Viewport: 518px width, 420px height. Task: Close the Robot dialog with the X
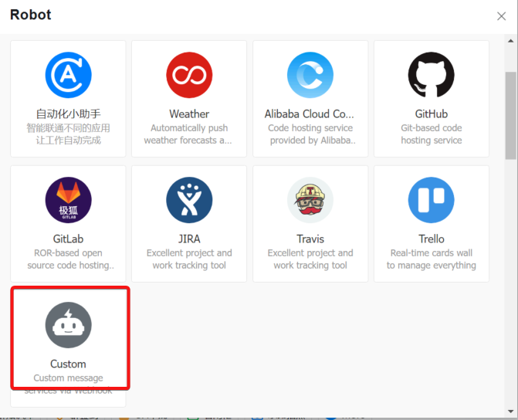point(502,16)
